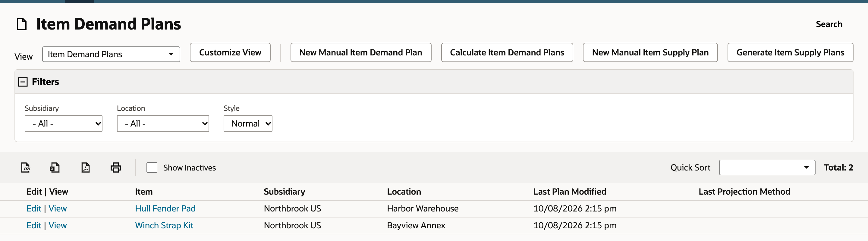The width and height of the screenshot is (868, 241).
Task: View the Hull Fender Pad plan
Action: pos(58,209)
